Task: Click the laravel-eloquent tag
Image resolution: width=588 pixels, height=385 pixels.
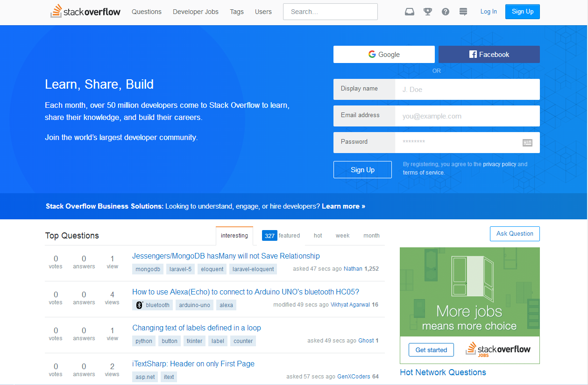Action: (x=253, y=269)
